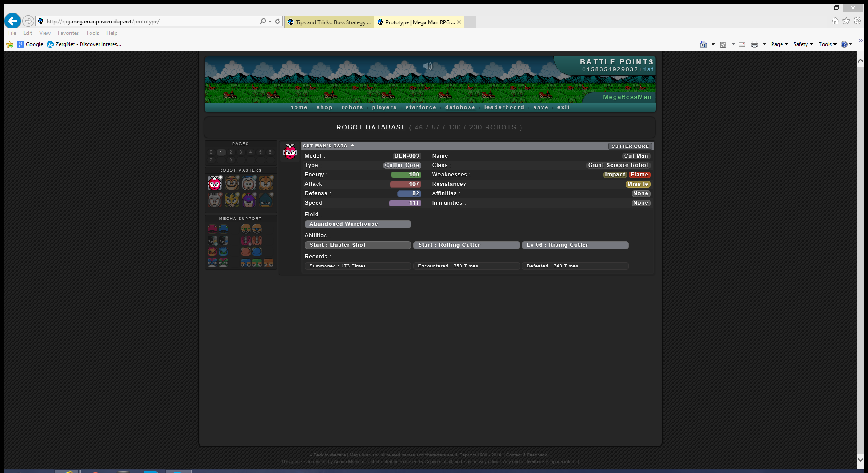This screenshot has height=473, width=868.
Task: Select Fire Man greyed robot master icon
Action: click(215, 200)
